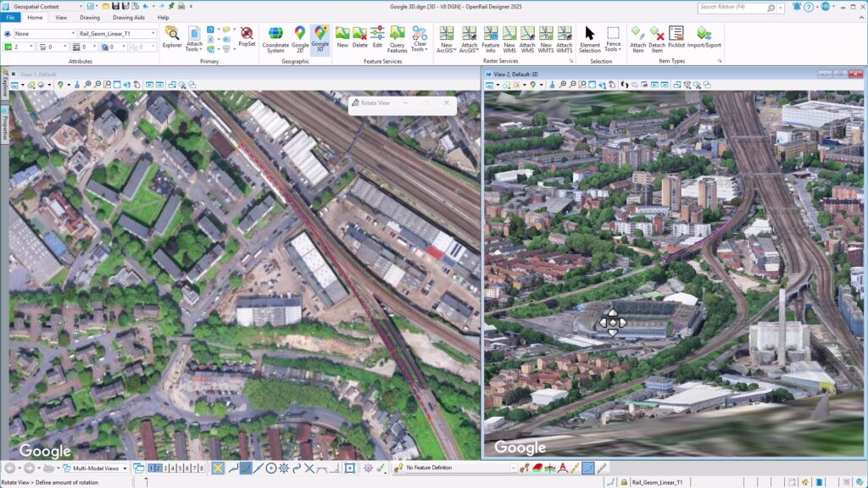Click the undo arrow in the quick access toolbar
Screen dimensions: 868x488
(x=146, y=6)
